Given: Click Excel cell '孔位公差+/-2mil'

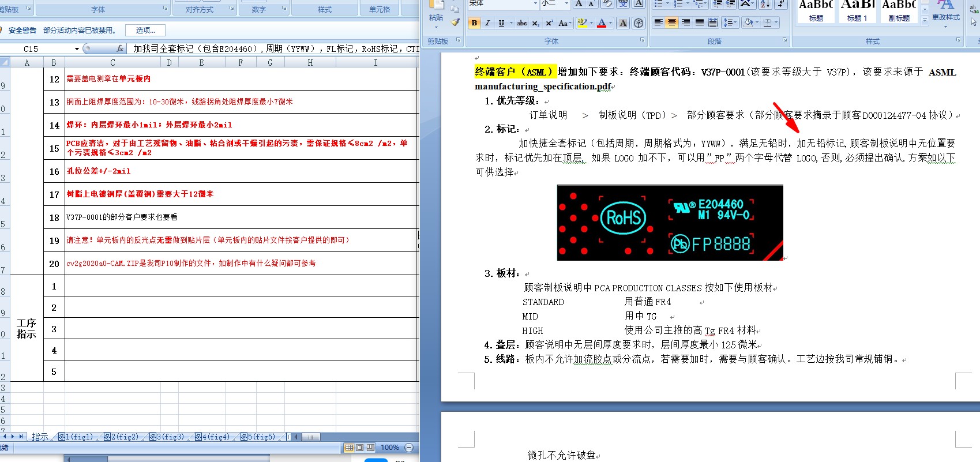Looking at the screenshot, I should pyautogui.click(x=241, y=171).
